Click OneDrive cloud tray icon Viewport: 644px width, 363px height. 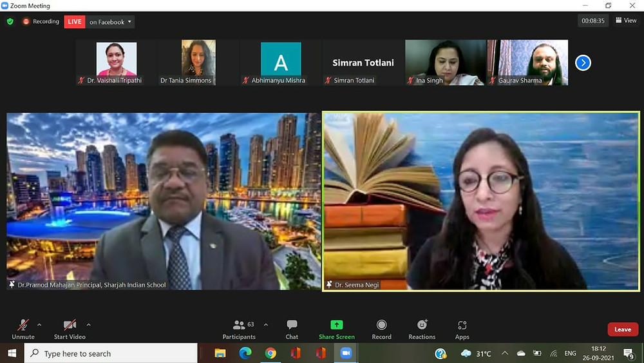(521, 353)
